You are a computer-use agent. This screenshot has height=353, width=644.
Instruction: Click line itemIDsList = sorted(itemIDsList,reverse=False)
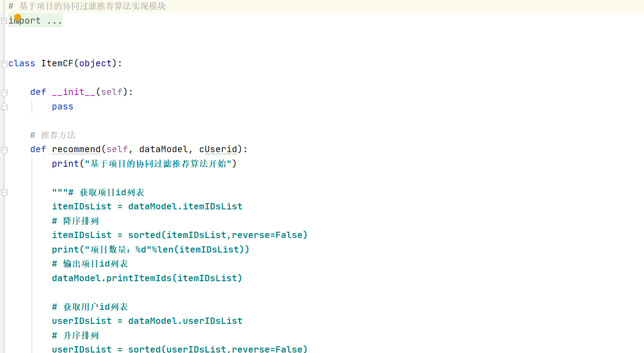[180, 235]
